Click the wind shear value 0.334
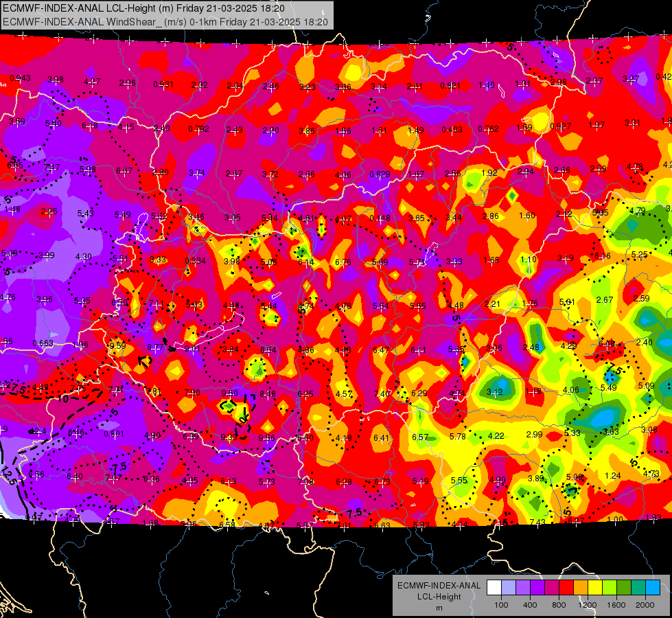 (195, 261)
